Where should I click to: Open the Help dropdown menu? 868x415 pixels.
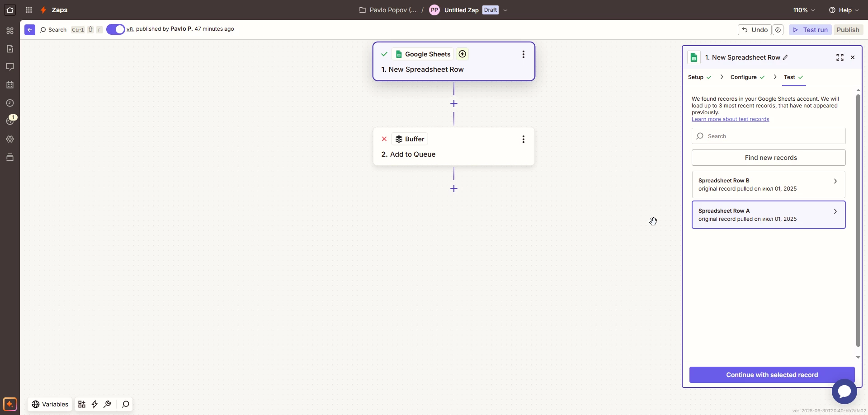(844, 10)
